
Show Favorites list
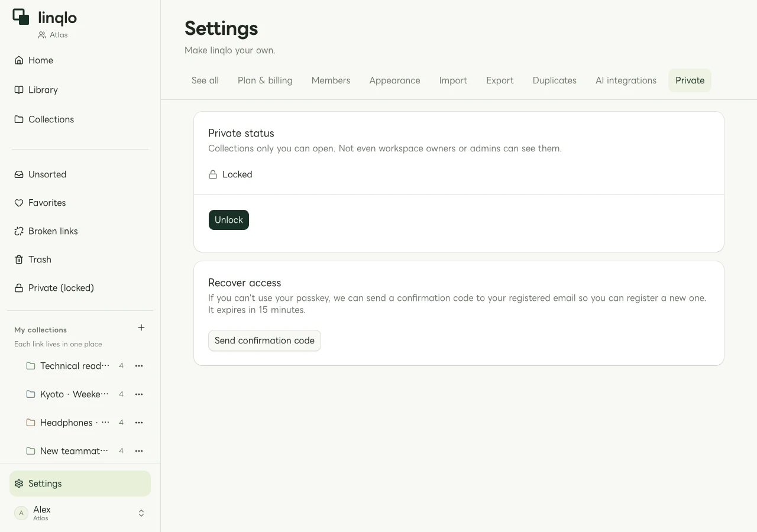pos(80,203)
